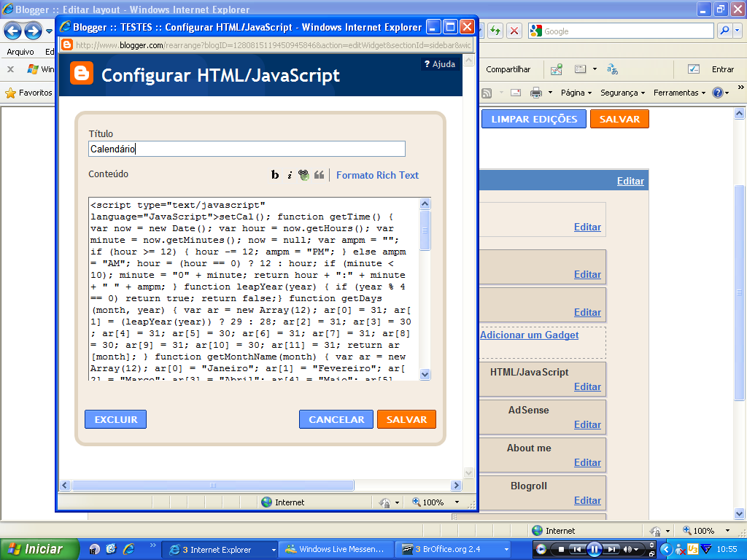Open Windows Live Messenger from taskbar
This screenshot has height=560, width=747.
point(336,550)
